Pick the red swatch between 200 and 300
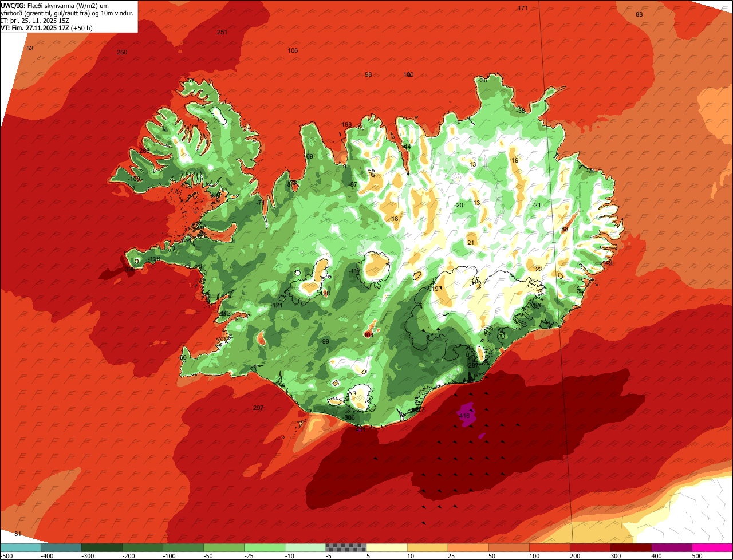This screenshot has width=733, height=560. tap(590, 547)
